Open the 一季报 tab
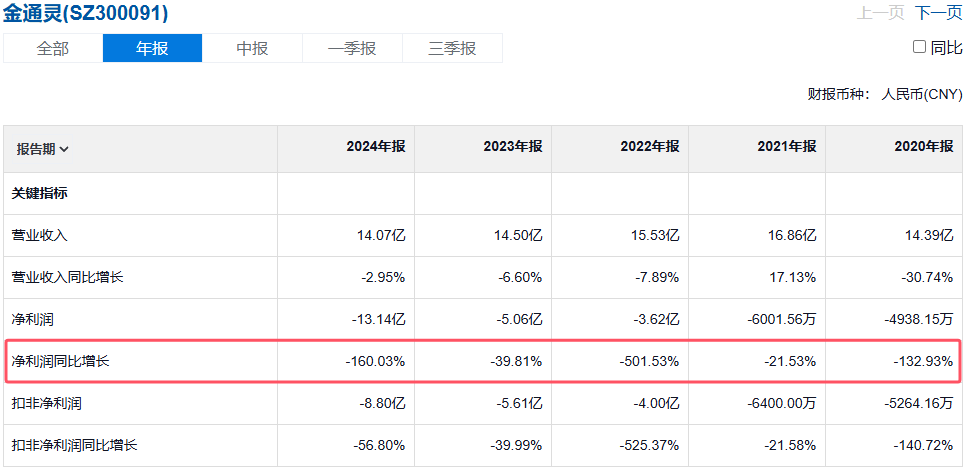 coord(352,48)
